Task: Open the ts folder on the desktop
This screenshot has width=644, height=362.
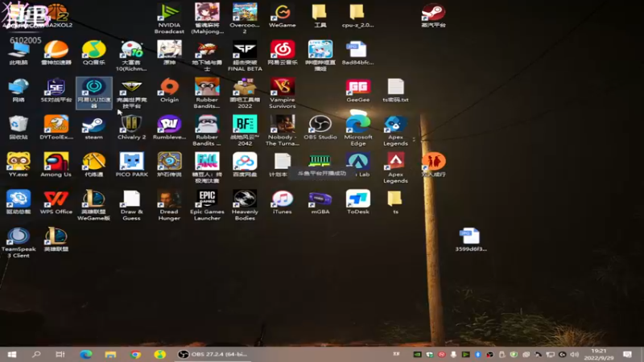Action: tap(395, 203)
